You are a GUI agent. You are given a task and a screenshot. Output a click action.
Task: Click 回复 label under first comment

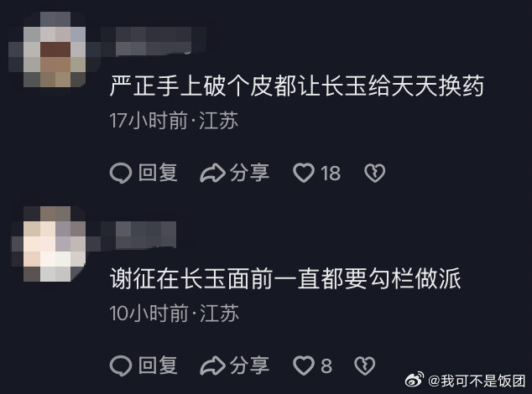pyautogui.click(x=158, y=173)
